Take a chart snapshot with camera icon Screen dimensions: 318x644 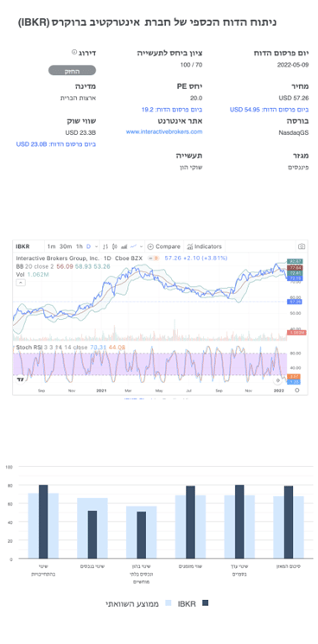tap(302, 246)
